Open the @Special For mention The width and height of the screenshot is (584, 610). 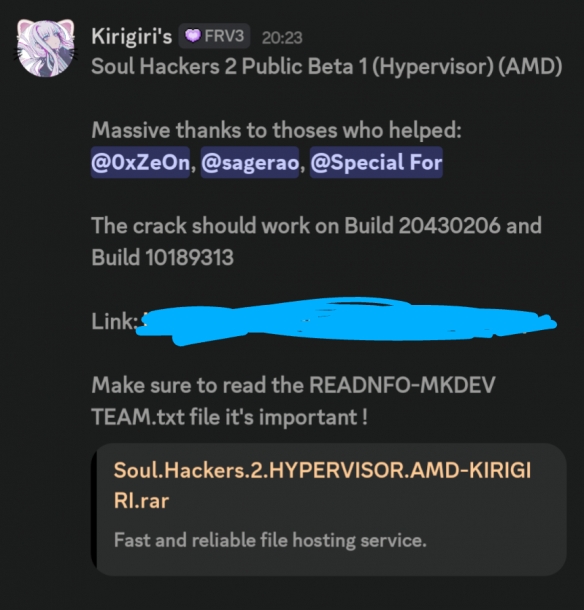[376, 162]
